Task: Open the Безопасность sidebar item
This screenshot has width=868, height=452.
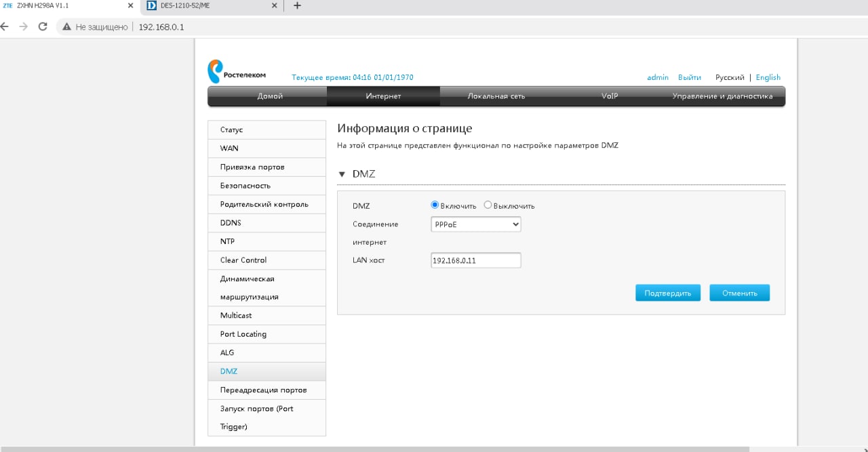Action: click(267, 186)
